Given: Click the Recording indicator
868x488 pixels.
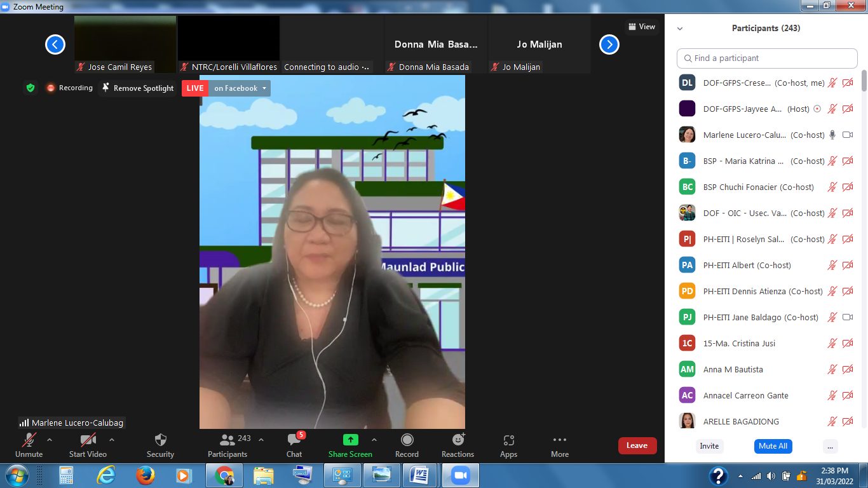Looking at the screenshot, I should [x=69, y=88].
